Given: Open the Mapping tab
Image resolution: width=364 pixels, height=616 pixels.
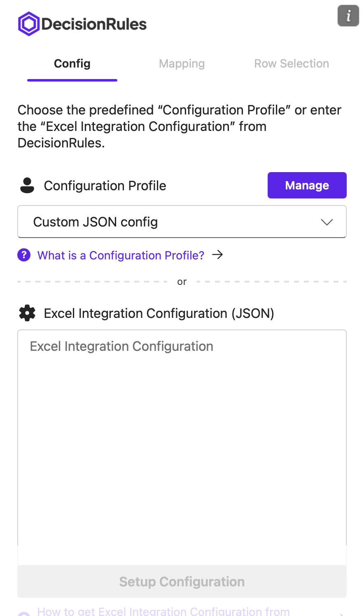Looking at the screenshot, I should [182, 64].
